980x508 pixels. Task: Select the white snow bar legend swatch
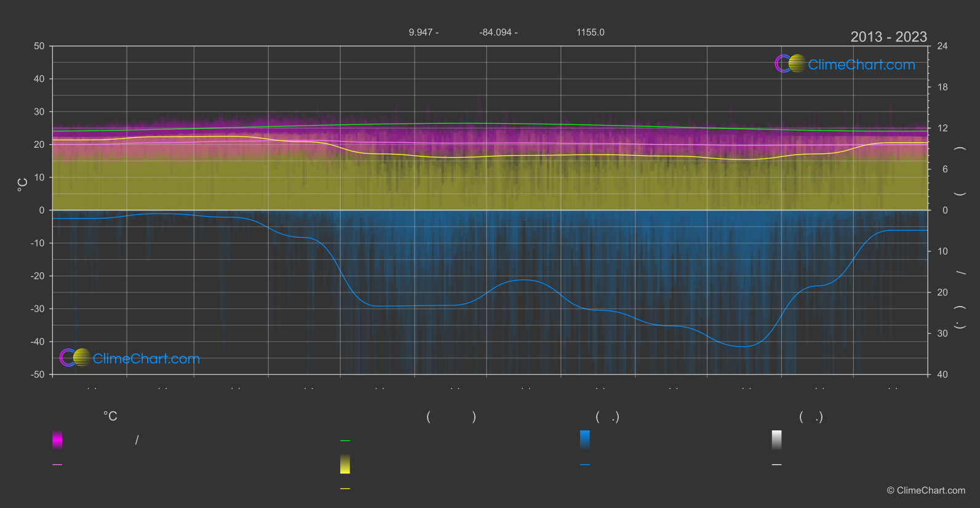[x=777, y=440]
